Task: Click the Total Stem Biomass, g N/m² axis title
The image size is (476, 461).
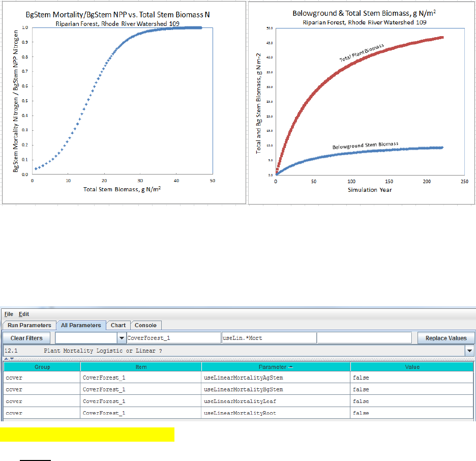Action: point(122,189)
